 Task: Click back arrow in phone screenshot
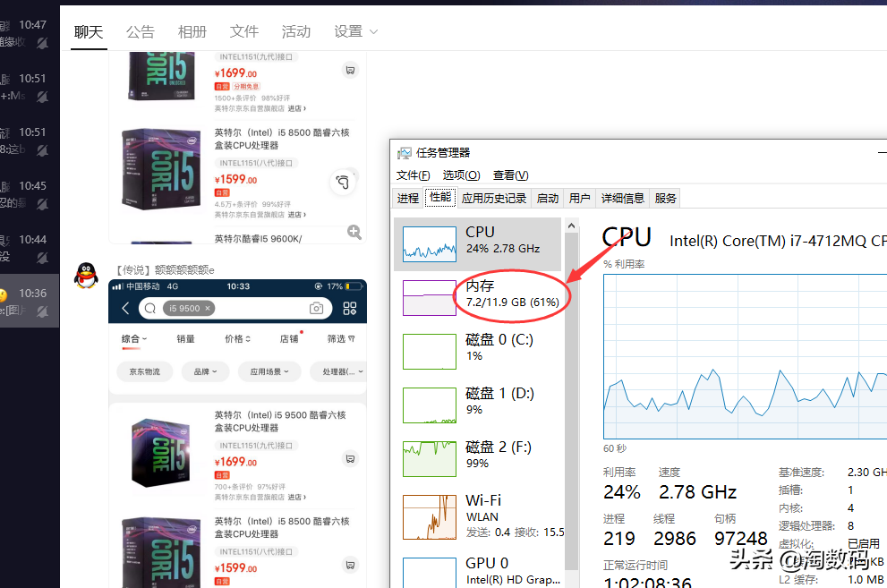tap(125, 308)
